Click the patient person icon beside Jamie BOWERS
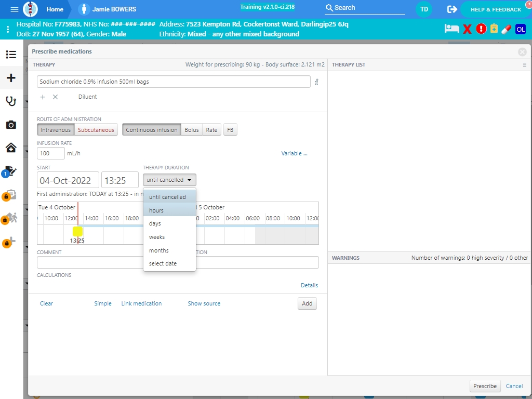Image resolution: width=532 pixels, height=399 pixels. (84, 9)
